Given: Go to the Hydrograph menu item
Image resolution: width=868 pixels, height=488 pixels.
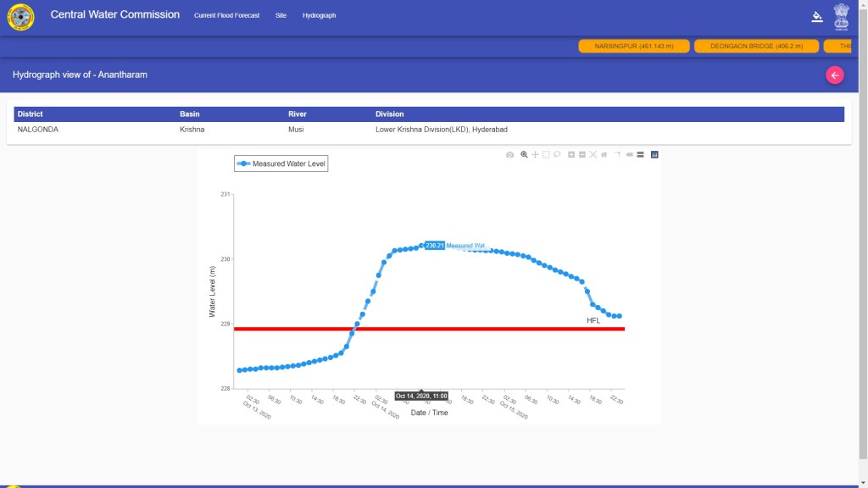Looking at the screenshot, I should pos(319,16).
